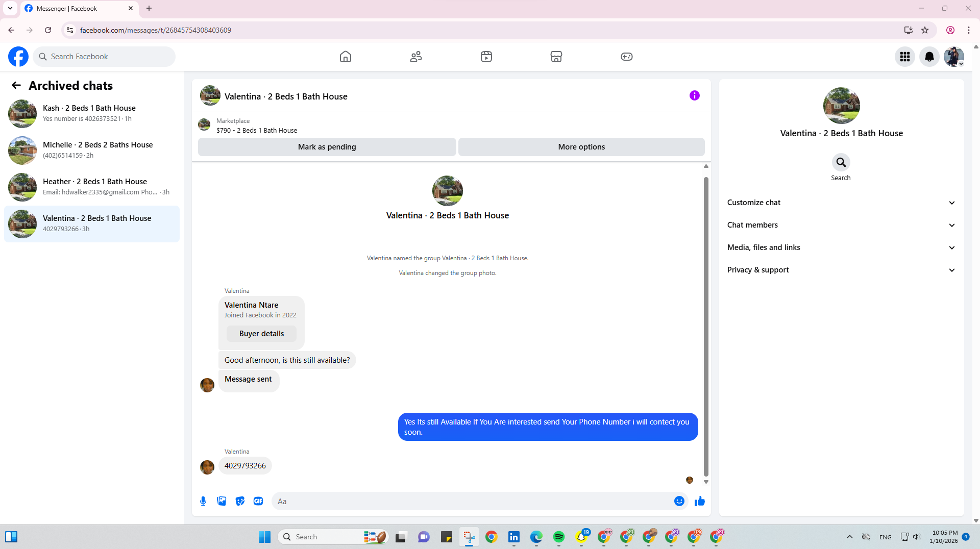Click the Facebook logo
980x549 pixels.
click(18, 57)
